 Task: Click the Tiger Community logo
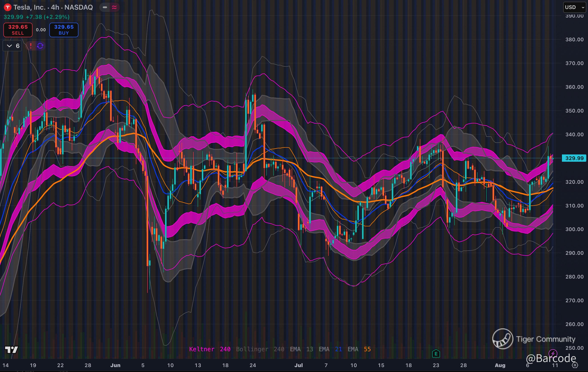[503, 339]
